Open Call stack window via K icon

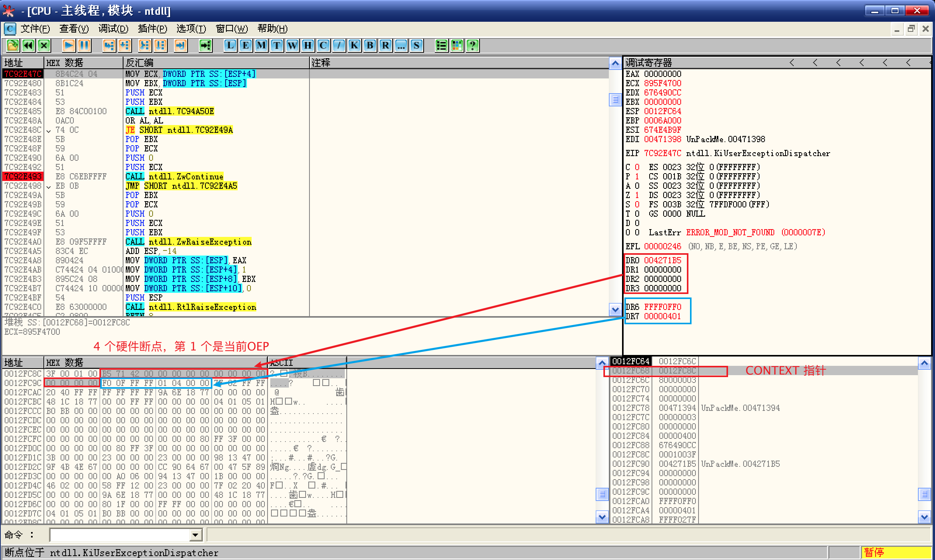pyautogui.click(x=355, y=45)
